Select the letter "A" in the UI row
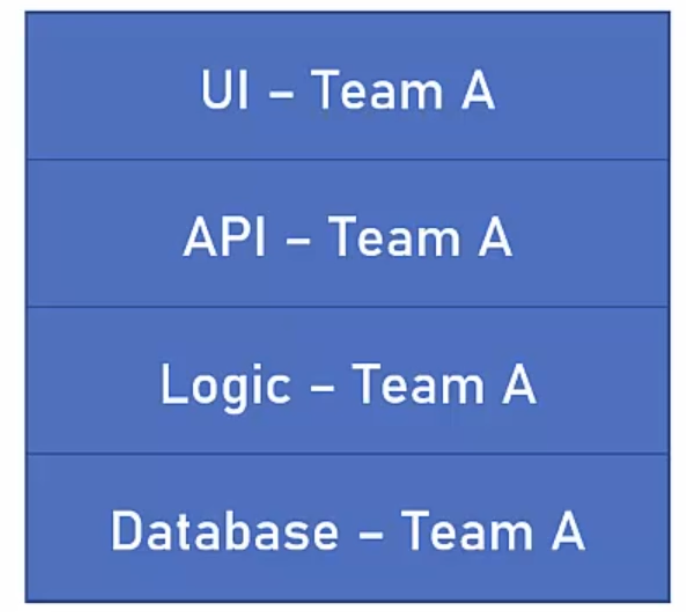 coord(478,90)
